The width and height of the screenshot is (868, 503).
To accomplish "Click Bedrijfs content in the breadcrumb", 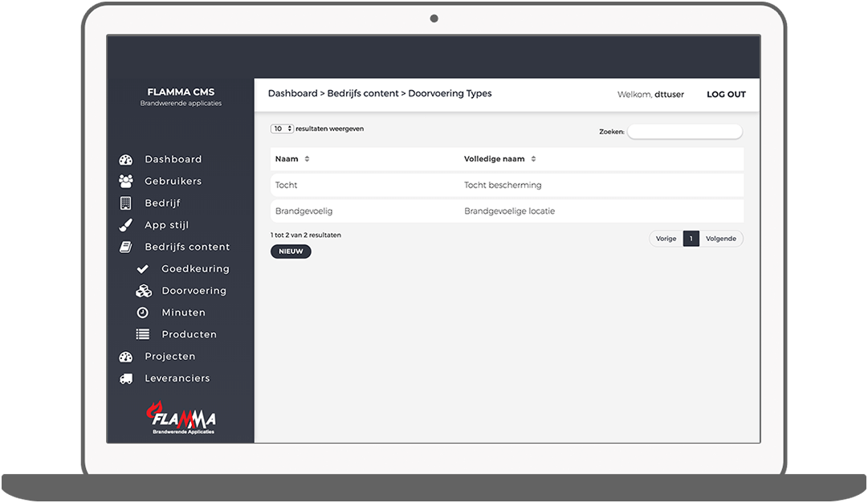I will tap(363, 94).
